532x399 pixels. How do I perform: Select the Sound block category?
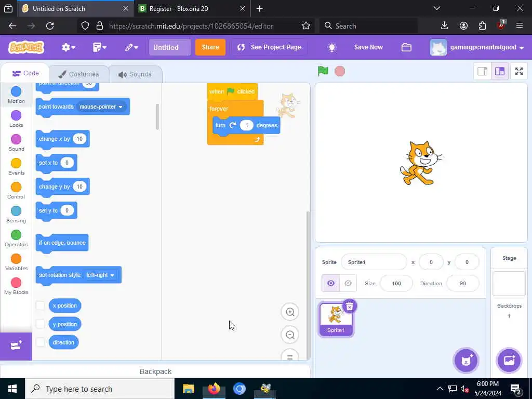tap(16, 142)
